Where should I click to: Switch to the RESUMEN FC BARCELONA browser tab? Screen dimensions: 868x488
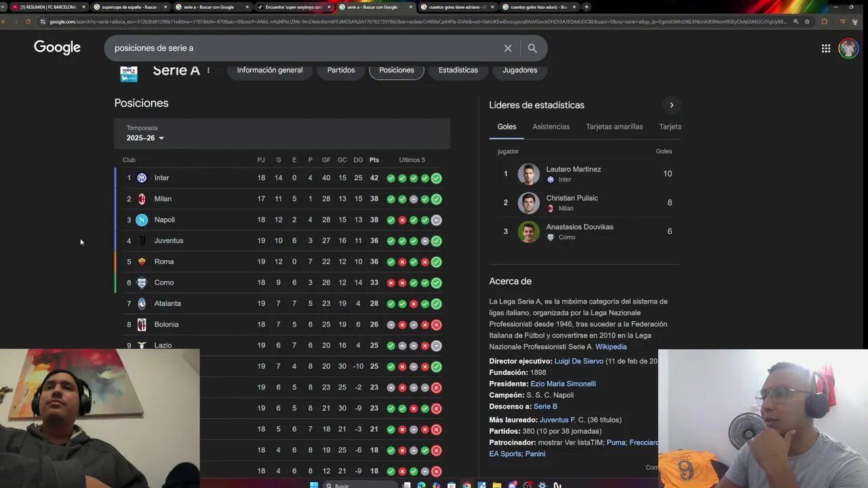click(x=47, y=7)
